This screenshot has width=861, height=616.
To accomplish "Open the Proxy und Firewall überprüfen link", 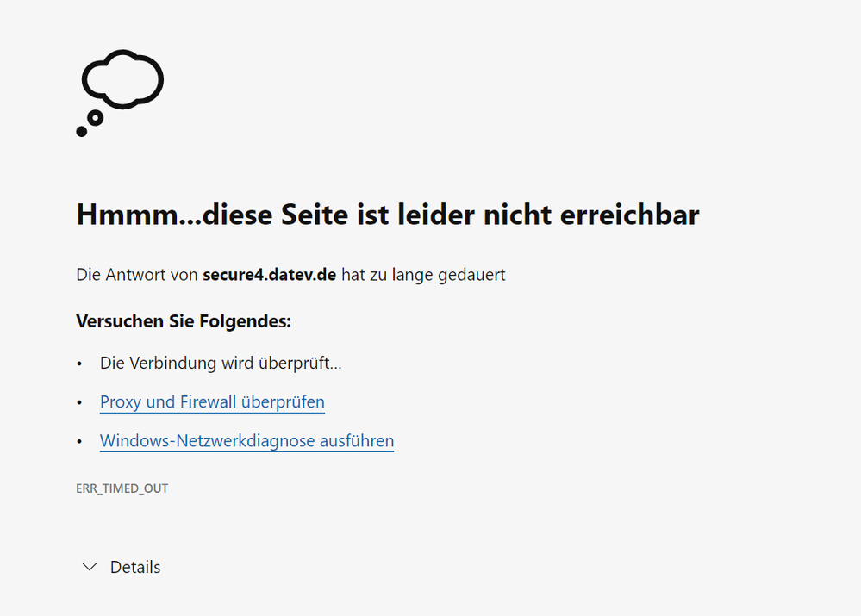I will tap(212, 401).
